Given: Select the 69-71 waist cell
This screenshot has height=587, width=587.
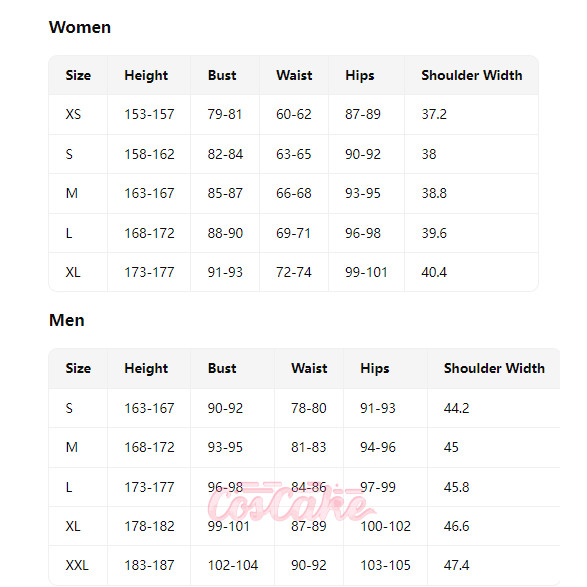Looking at the screenshot, I should coord(294,233).
